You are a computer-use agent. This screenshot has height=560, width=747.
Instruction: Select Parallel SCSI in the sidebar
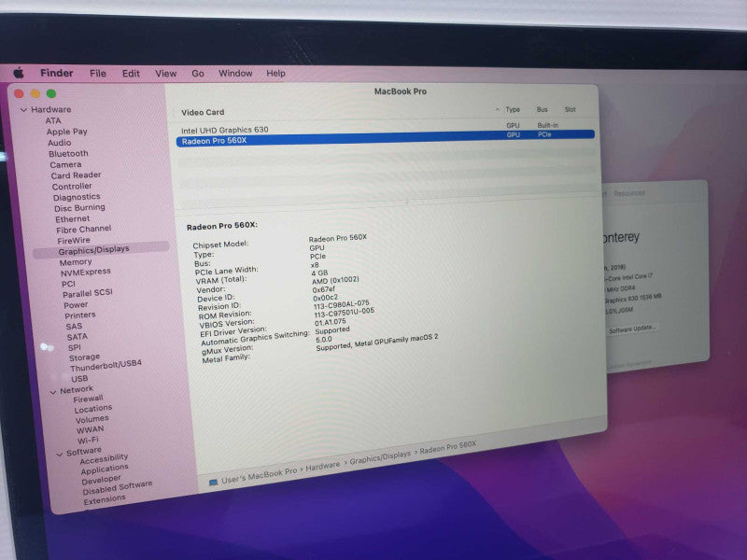tap(87, 293)
